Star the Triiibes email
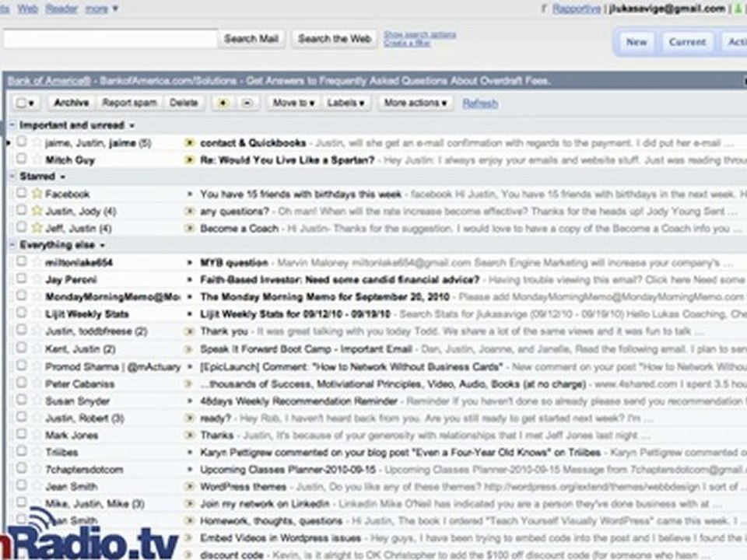747x560 pixels. [37, 452]
